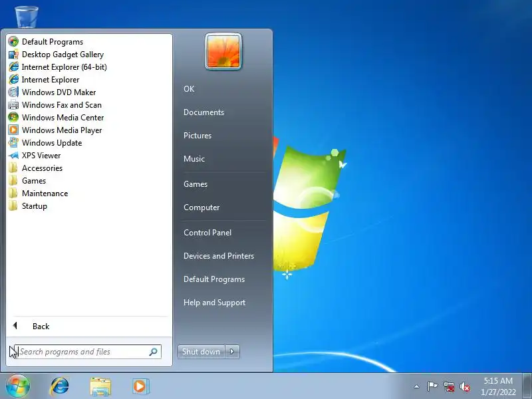
Task: Open the Shut down options arrow
Action: 232,352
